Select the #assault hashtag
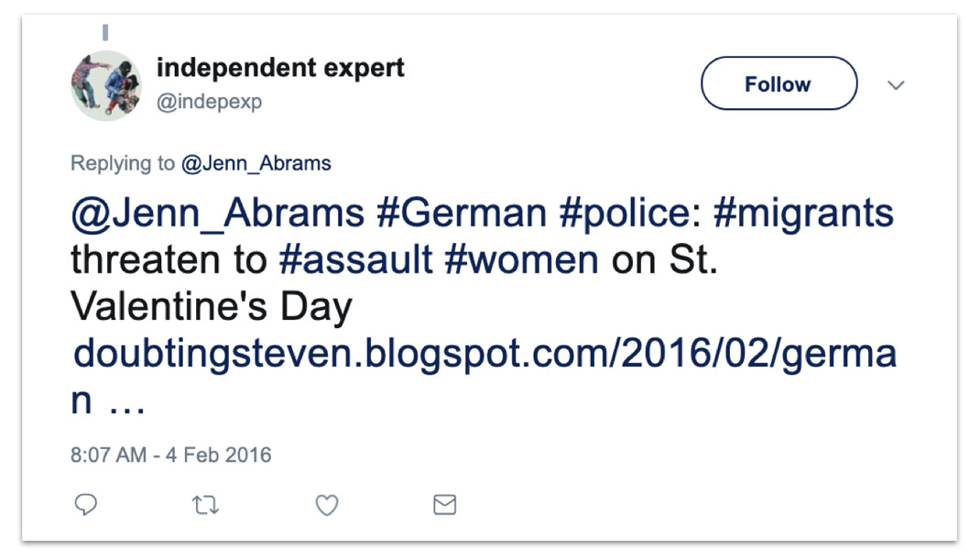The height and width of the screenshot is (560, 980). pos(355,260)
